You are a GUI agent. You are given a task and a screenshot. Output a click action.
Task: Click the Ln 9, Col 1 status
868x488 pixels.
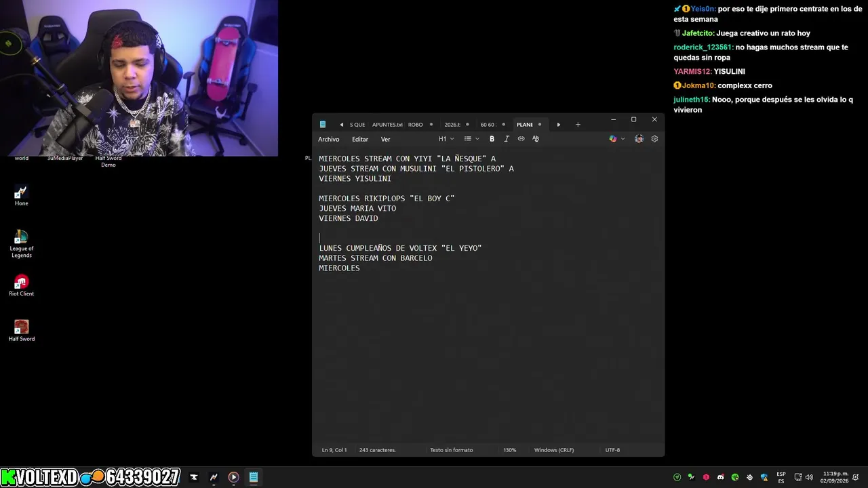coord(334,450)
